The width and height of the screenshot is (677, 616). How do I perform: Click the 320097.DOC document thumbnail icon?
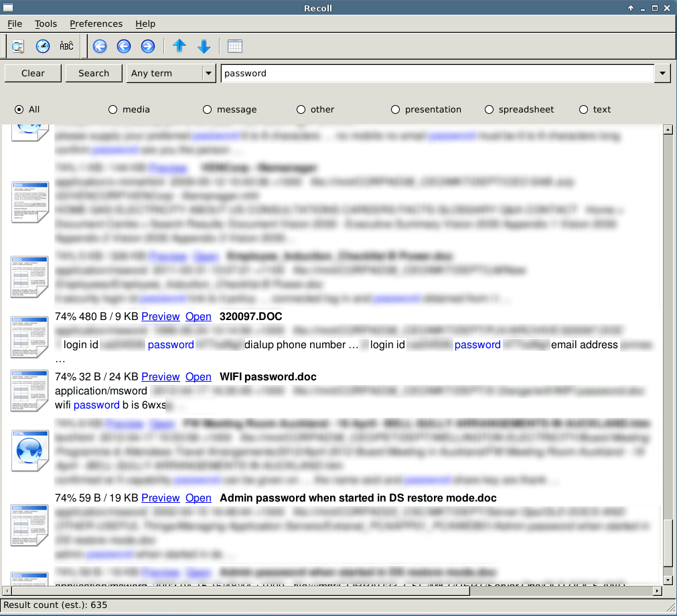[x=29, y=337]
